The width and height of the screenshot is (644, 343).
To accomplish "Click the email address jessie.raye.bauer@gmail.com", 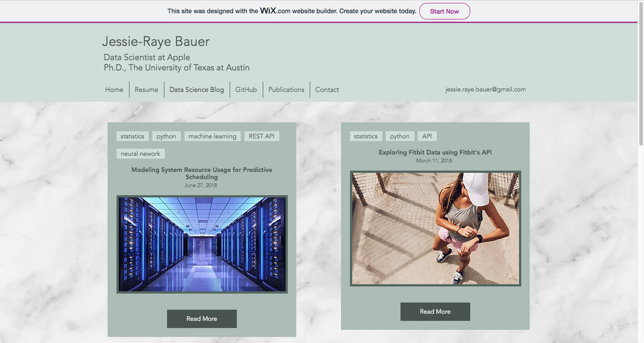I will click(x=485, y=89).
